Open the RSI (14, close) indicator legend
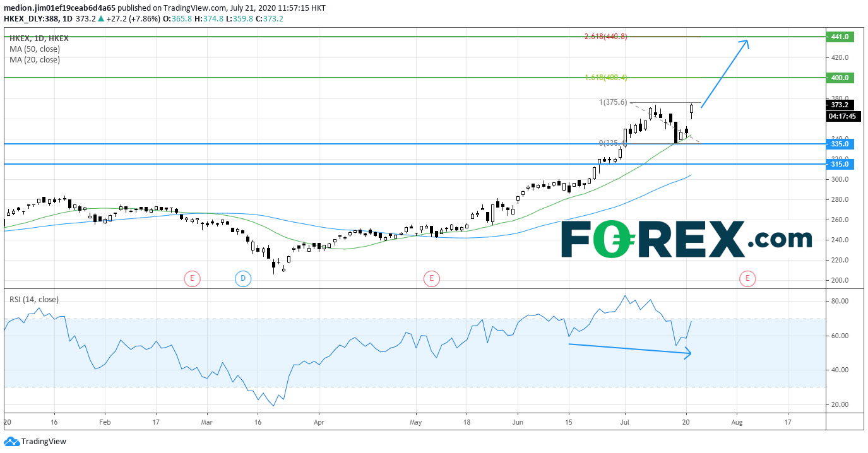This screenshot has width=868, height=453. [35, 300]
